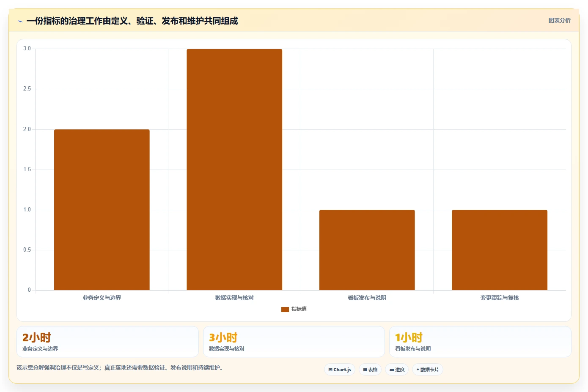This screenshot has width=588, height=392.
Task: Click the Chart.js chip icon
Action: click(330, 370)
